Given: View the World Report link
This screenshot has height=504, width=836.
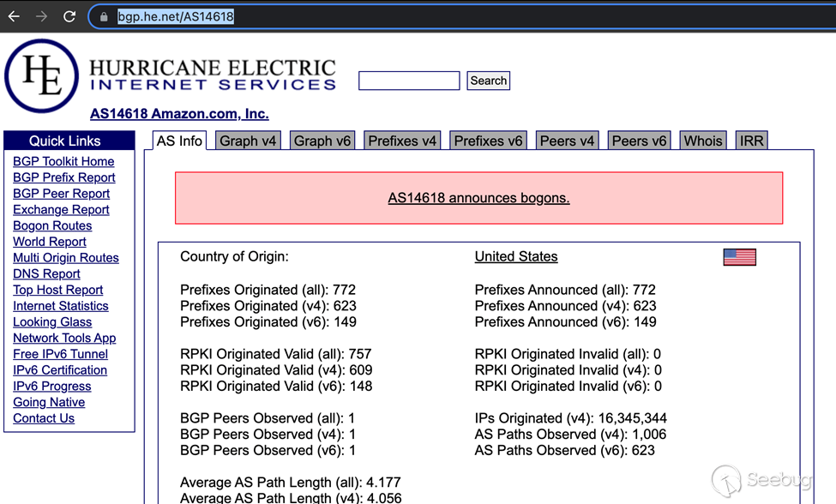Looking at the screenshot, I should [x=50, y=242].
